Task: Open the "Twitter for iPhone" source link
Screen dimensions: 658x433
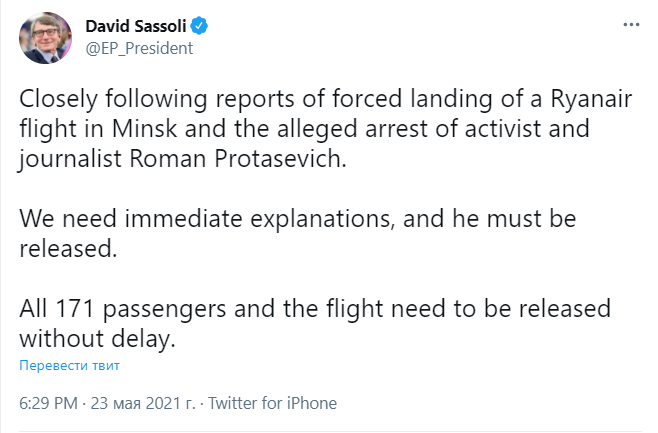Action: (x=272, y=404)
